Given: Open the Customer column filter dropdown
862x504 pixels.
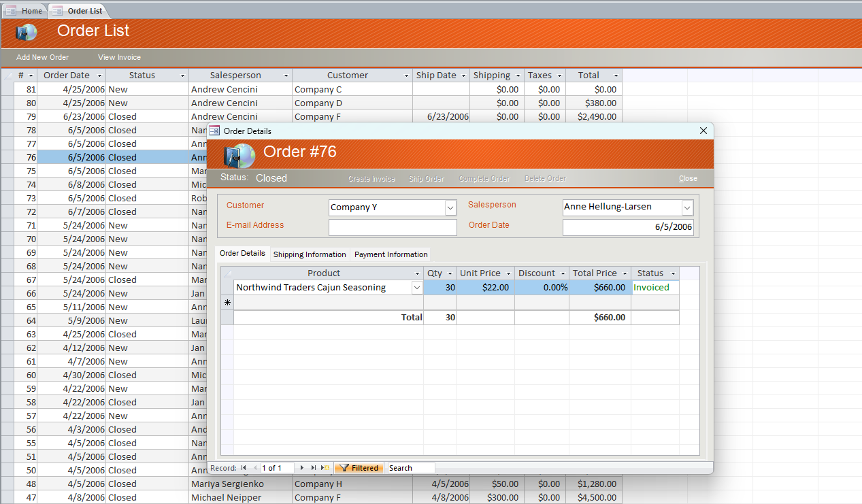Looking at the screenshot, I should (x=406, y=75).
